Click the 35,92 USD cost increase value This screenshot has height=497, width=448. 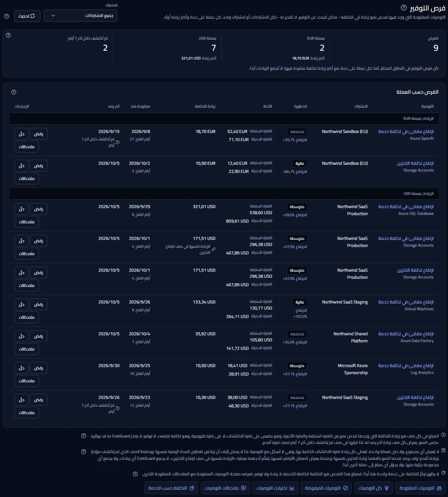[205, 334]
